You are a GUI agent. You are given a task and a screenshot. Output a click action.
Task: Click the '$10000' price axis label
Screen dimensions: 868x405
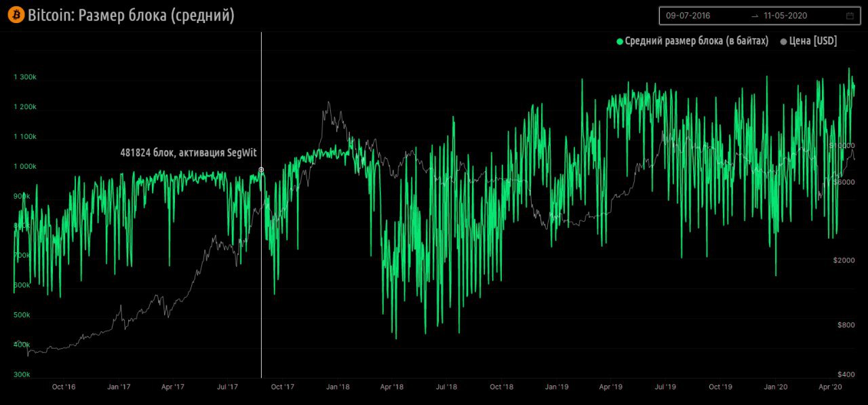pyautogui.click(x=842, y=146)
